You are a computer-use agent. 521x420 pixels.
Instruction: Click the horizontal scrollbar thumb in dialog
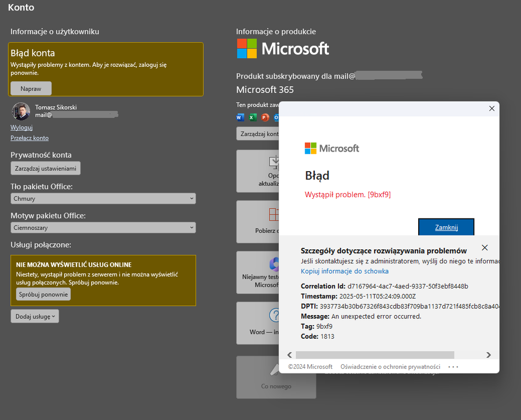375,355
